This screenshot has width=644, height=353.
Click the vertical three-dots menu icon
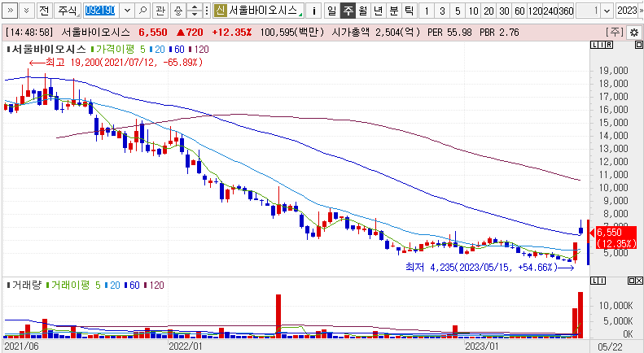tap(207, 11)
